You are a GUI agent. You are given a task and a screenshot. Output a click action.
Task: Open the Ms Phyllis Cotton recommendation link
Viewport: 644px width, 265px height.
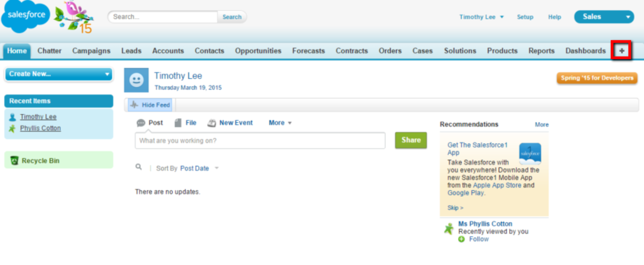(x=485, y=224)
